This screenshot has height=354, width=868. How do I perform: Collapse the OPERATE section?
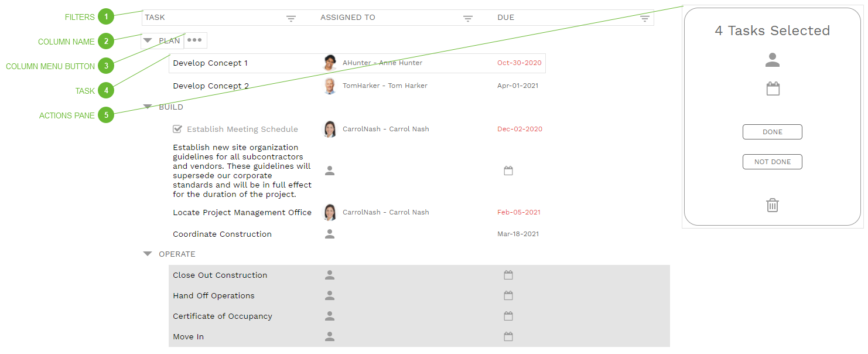tap(148, 254)
